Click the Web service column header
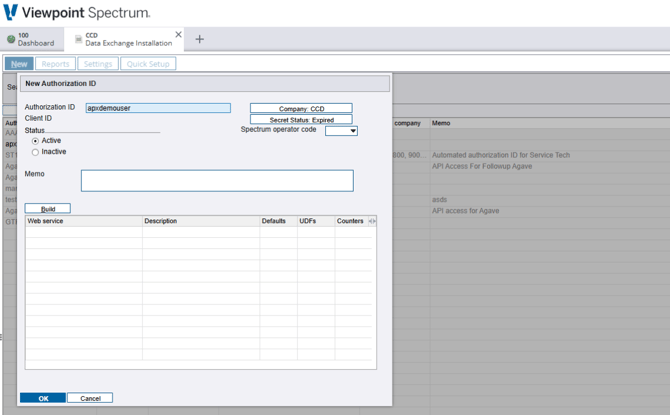670x415 pixels. (x=84, y=221)
